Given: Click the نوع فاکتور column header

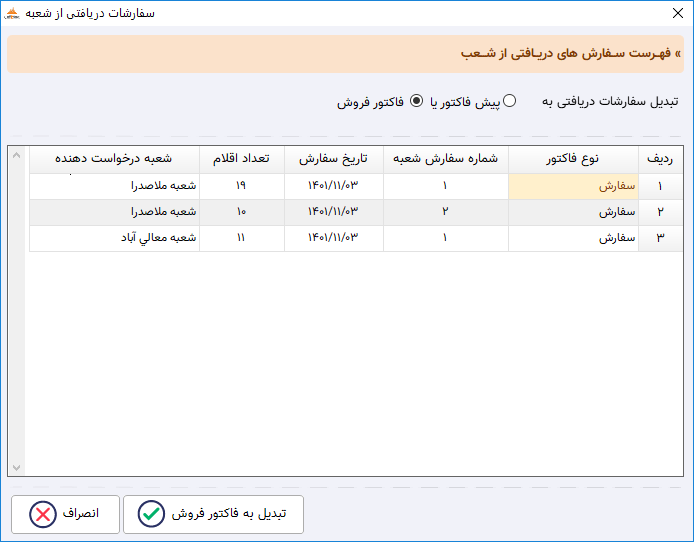Looking at the screenshot, I should pos(573,159).
